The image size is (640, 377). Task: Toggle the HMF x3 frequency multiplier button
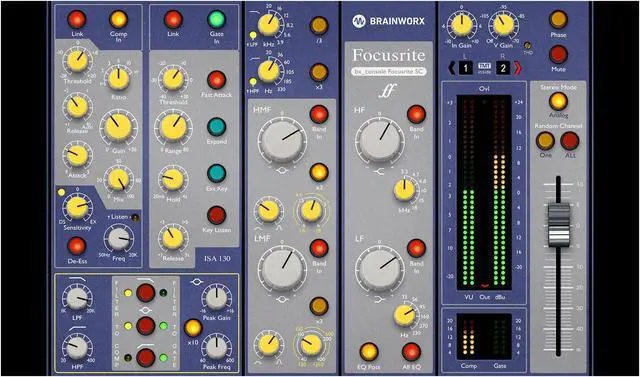point(319,172)
